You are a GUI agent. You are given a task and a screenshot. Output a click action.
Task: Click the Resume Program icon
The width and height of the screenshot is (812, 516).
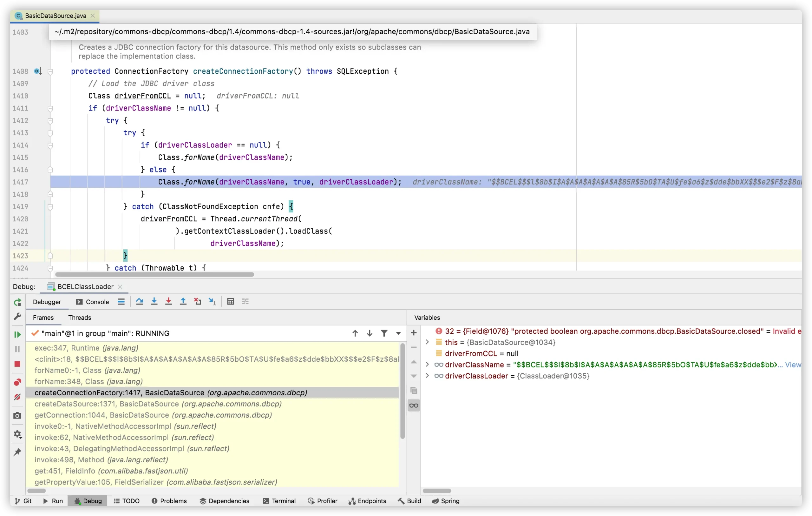[x=17, y=334]
